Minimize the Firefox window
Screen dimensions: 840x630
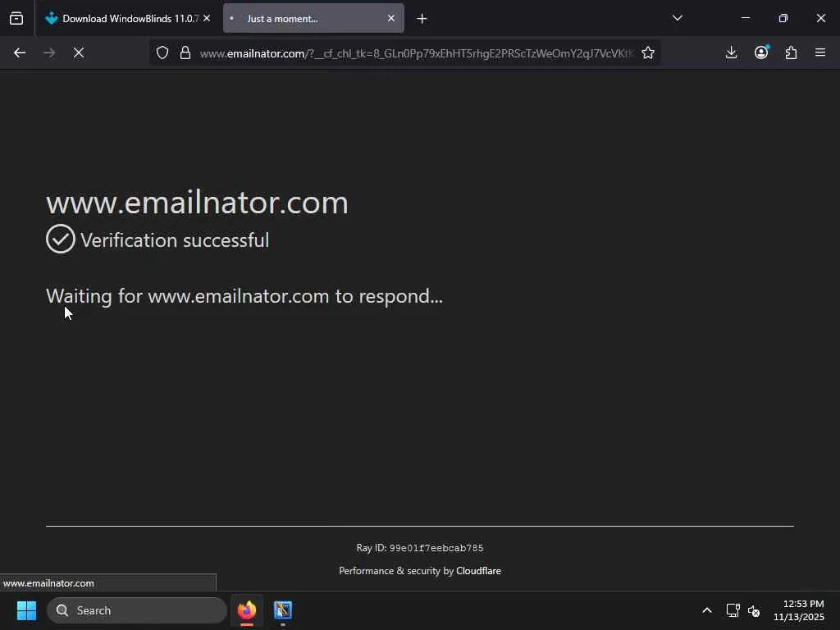(745, 18)
